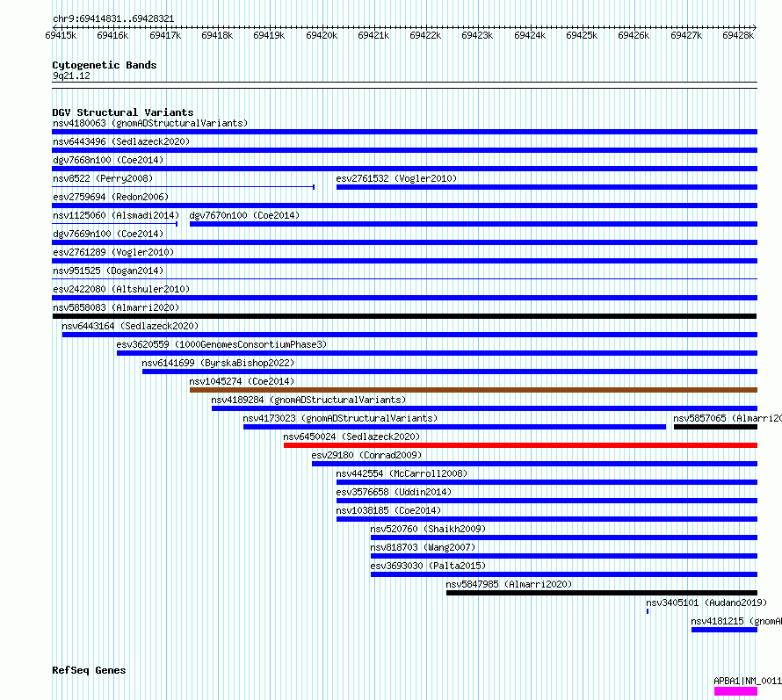Open esv2761289 (Vogler2010) label
This screenshot has width=782, height=700.
click(113, 252)
